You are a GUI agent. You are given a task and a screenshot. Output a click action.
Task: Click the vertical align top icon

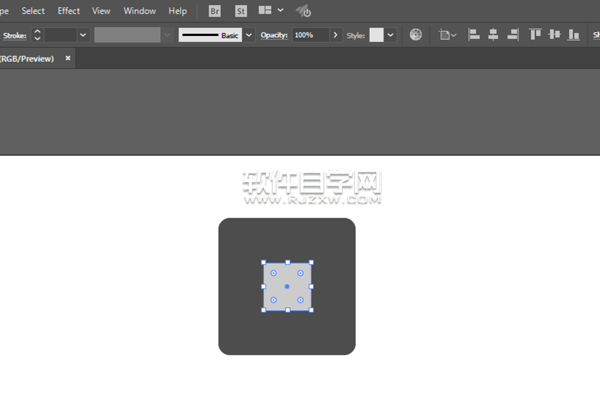pos(535,35)
